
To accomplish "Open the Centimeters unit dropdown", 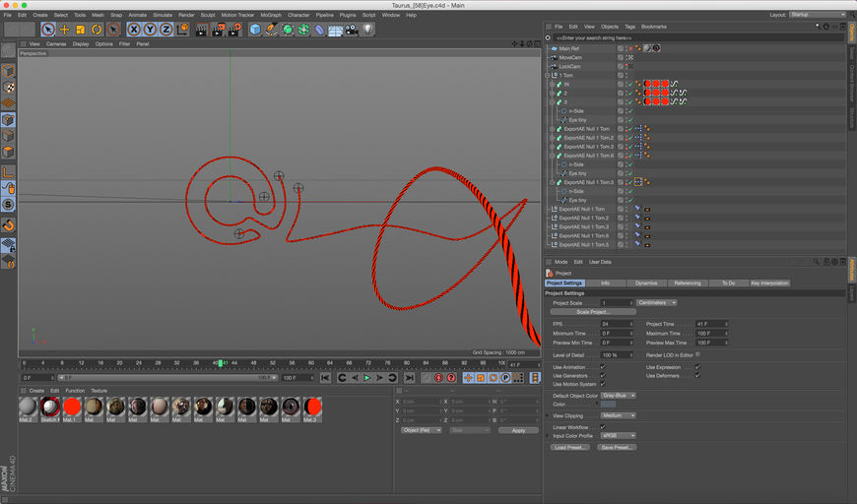I will pos(657,302).
